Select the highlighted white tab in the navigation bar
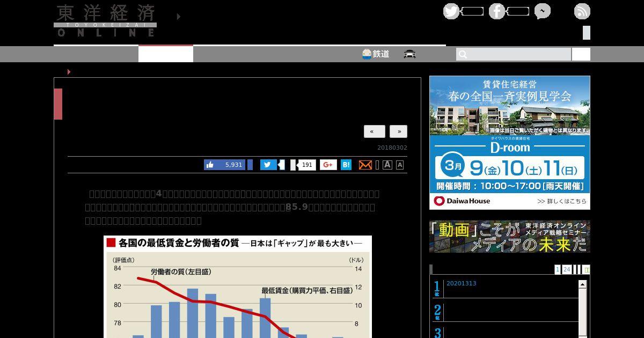644x338 pixels. click(x=166, y=54)
